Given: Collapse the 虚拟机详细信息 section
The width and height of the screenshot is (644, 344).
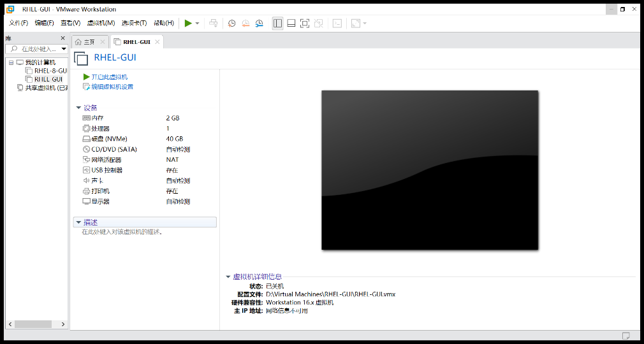Looking at the screenshot, I should (x=228, y=277).
